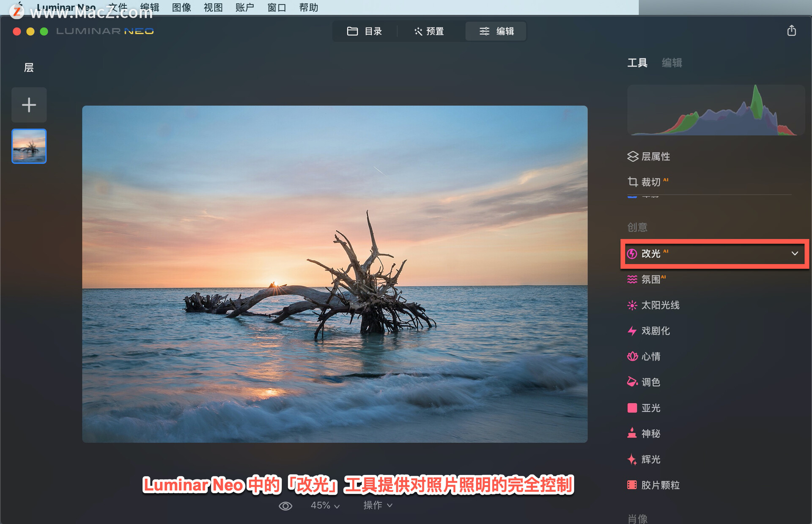This screenshot has width=812, height=524.
Task: Open the 45% zoom dropdown
Action: pos(325,506)
